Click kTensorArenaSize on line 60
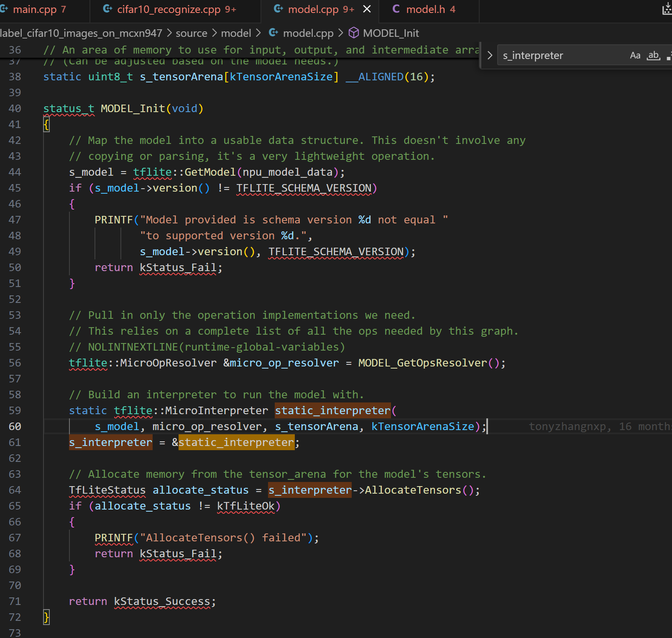 423,426
